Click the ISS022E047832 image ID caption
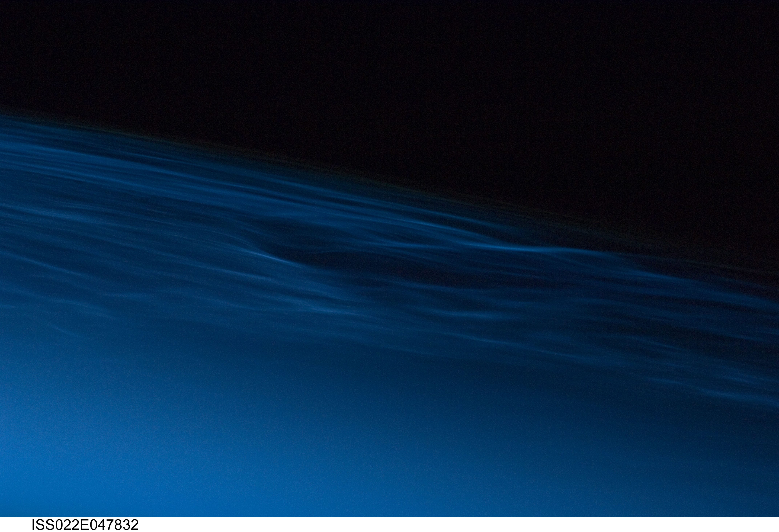This screenshot has height=532, width=779. point(85,525)
